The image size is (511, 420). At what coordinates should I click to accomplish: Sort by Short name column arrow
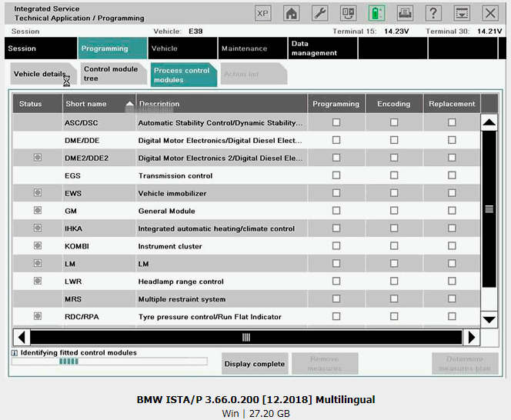tap(130, 104)
